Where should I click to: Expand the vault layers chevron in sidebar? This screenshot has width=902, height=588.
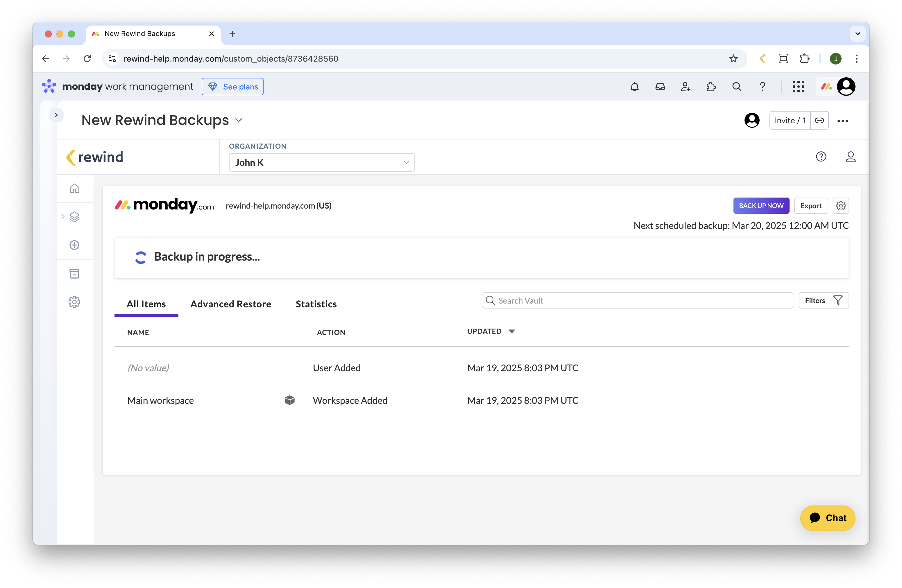coord(63,217)
